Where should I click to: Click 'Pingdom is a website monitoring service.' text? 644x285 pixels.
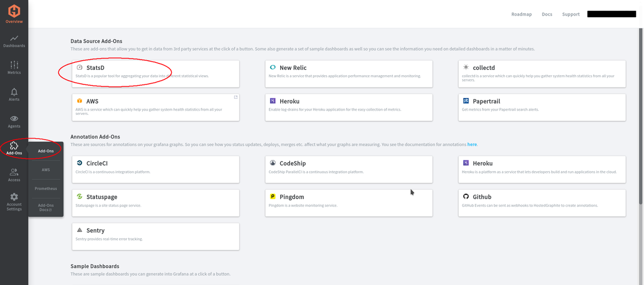[x=303, y=205]
